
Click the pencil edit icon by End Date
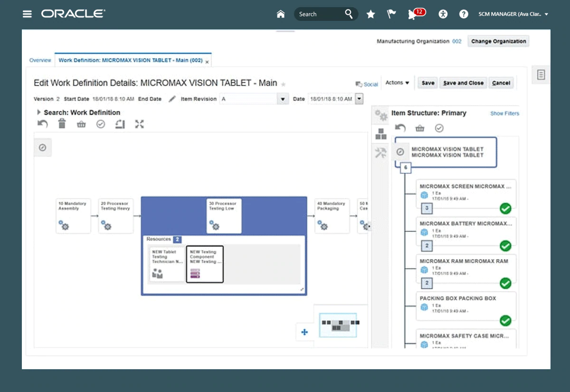tap(172, 99)
